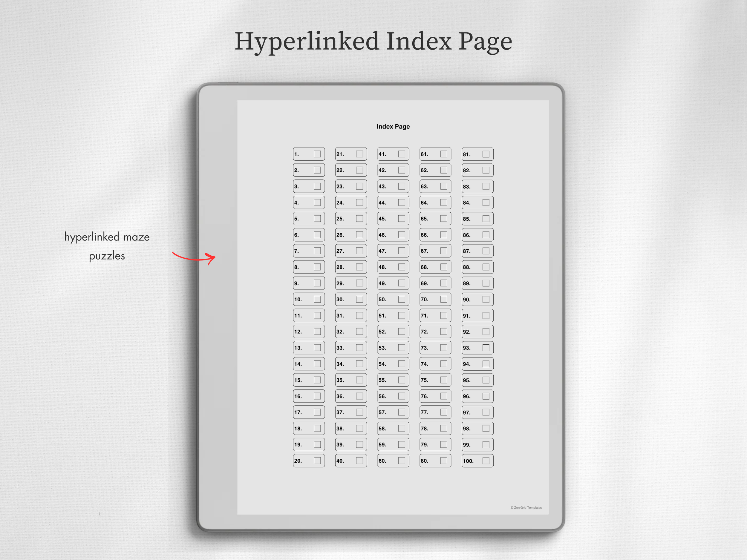Go to puzzle 61.

click(x=435, y=154)
